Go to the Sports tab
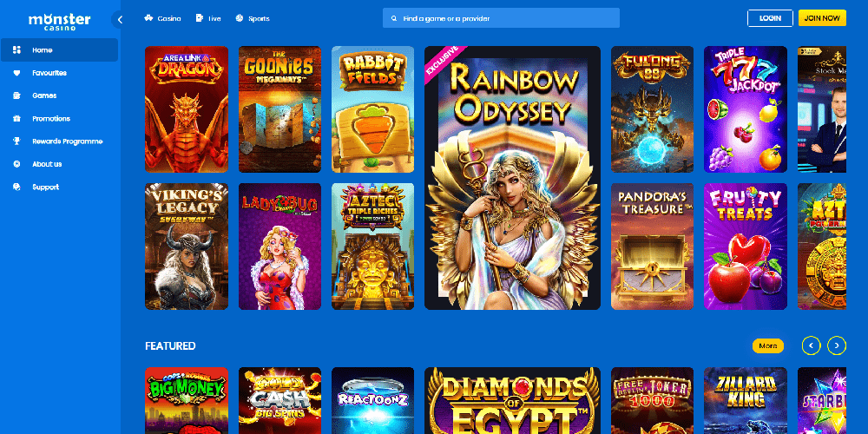Image resolution: width=868 pixels, height=434 pixels. point(253,18)
